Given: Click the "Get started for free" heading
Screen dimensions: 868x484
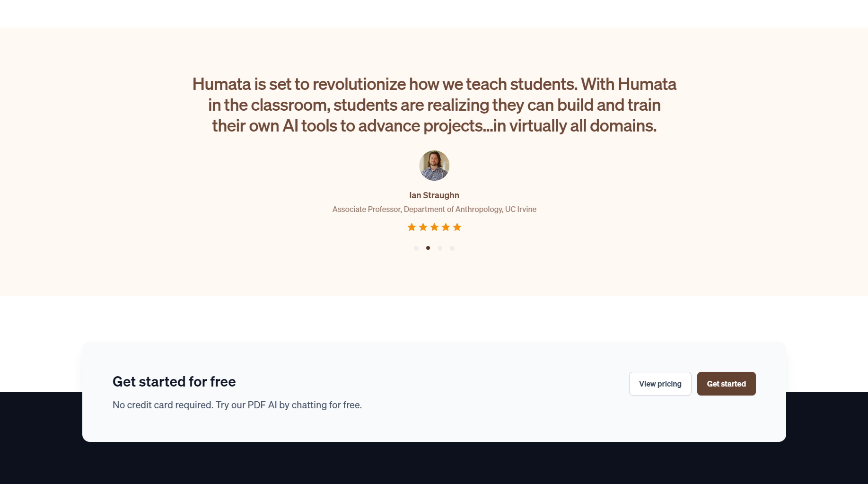Looking at the screenshot, I should pos(174,382).
